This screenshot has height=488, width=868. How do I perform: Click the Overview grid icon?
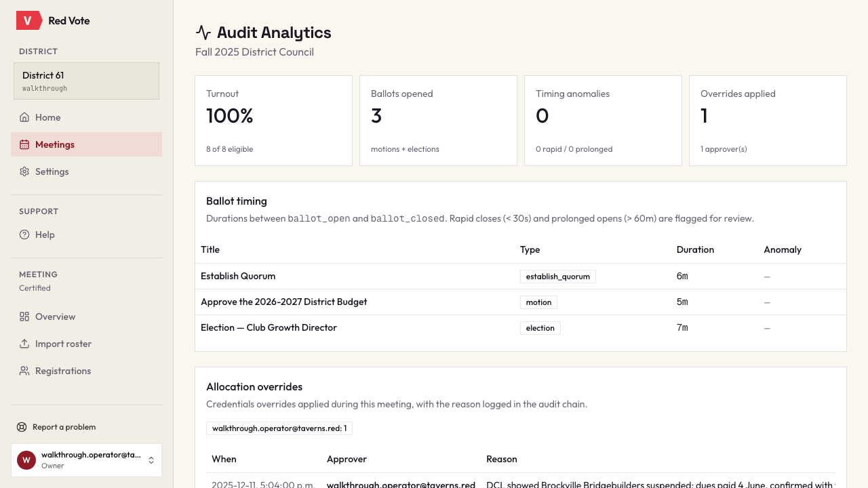tap(24, 317)
